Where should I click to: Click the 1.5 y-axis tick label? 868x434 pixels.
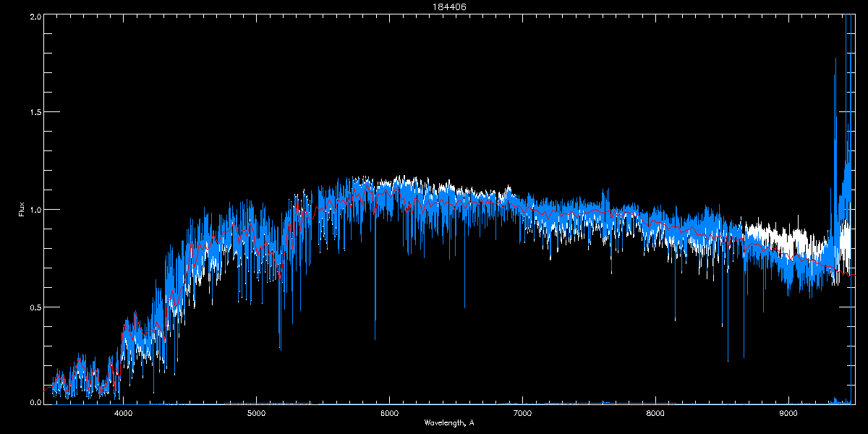point(35,113)
